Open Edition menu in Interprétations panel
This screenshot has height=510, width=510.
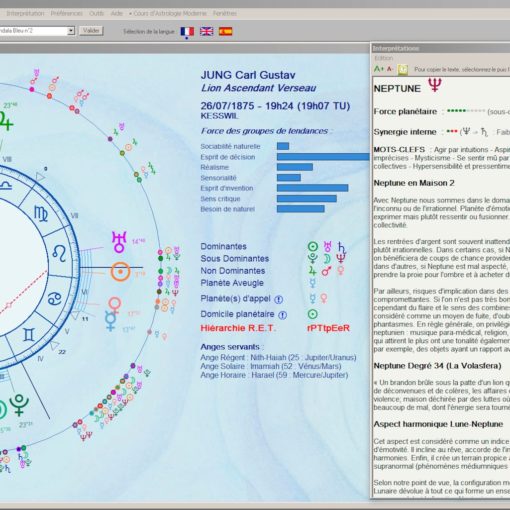click(x=384, y=58)
